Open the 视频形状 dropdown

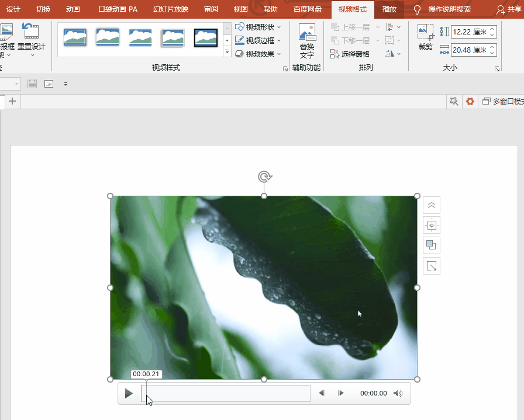click(258, 27)
